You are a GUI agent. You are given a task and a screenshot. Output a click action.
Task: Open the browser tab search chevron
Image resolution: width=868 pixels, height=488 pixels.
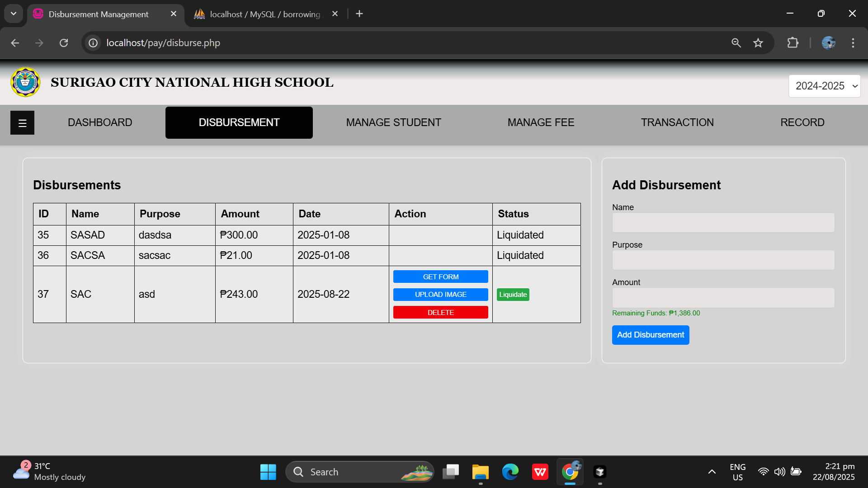tap(13, 13)
